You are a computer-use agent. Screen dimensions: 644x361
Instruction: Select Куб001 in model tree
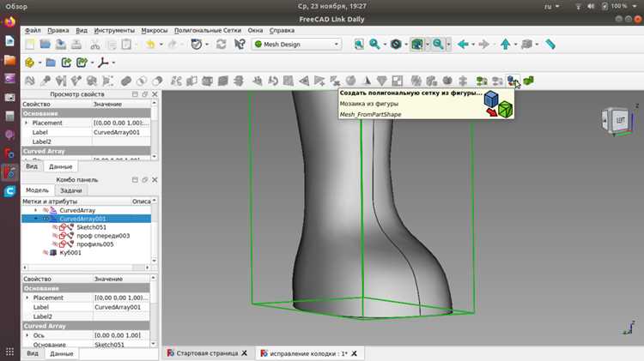pos(70,253)
